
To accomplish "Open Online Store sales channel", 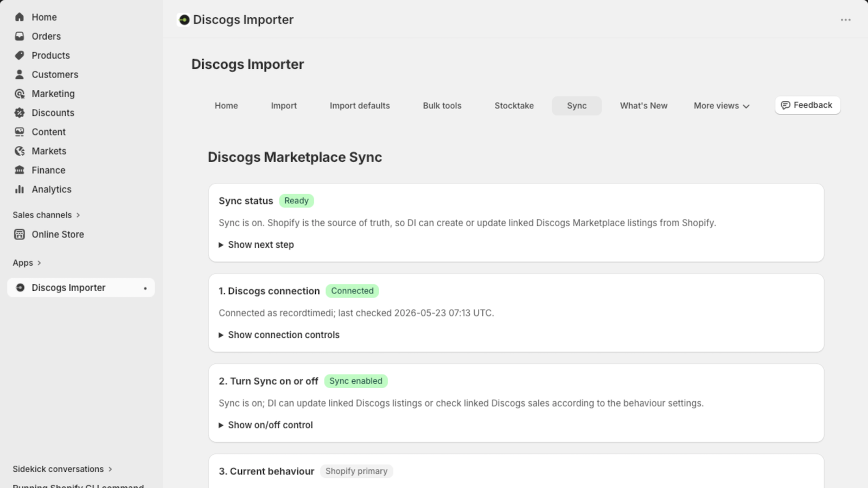I will pyautogui.click(x=58, y=234).
